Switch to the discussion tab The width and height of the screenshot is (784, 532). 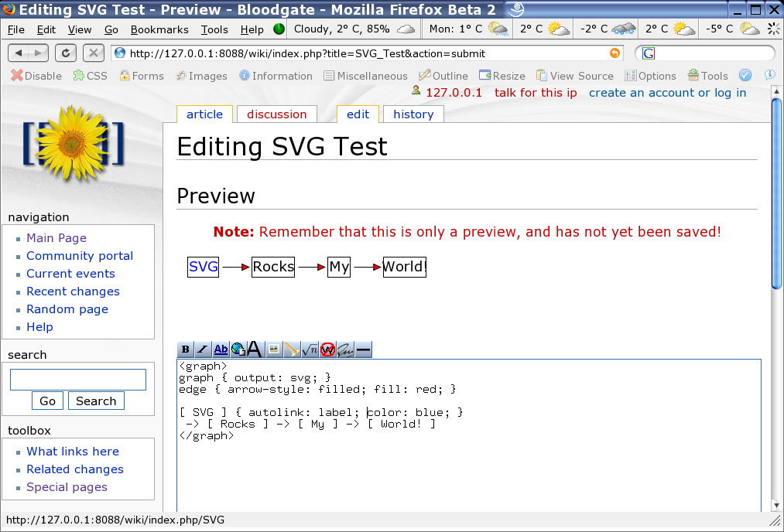coord(276,114)
